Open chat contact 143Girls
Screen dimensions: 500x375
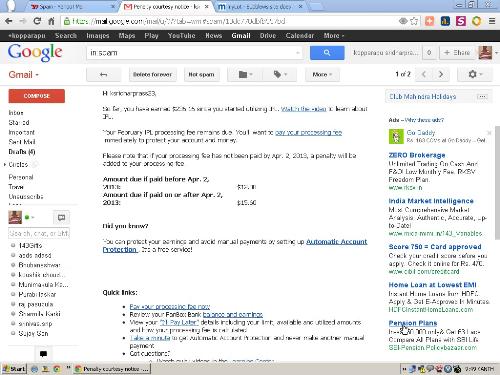[30, 246]
